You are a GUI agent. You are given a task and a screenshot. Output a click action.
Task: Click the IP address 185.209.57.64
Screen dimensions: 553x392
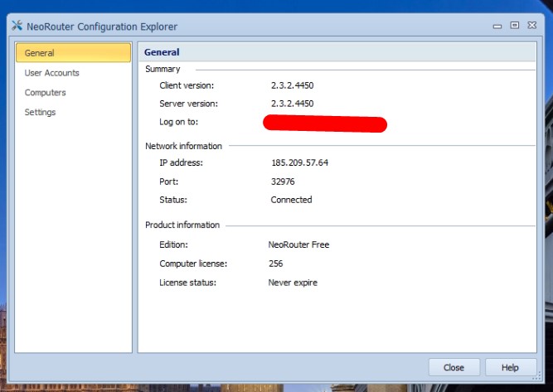299,162
